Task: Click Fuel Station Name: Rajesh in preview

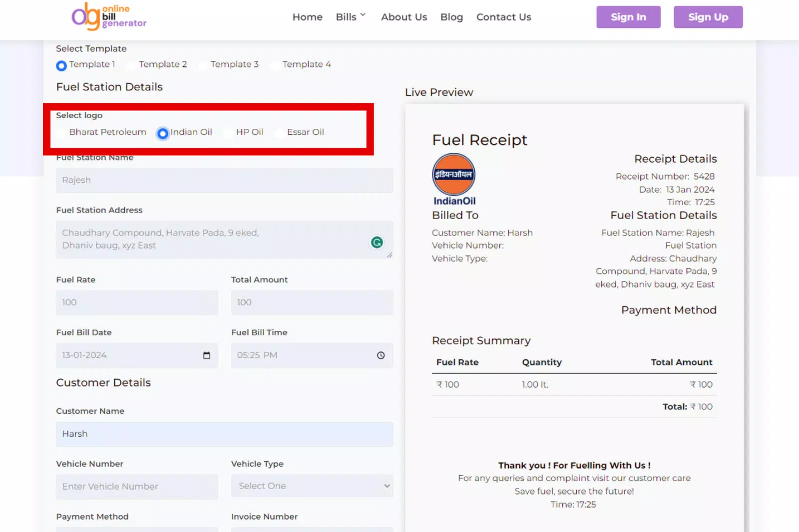Action: click(x=658, y=233)
